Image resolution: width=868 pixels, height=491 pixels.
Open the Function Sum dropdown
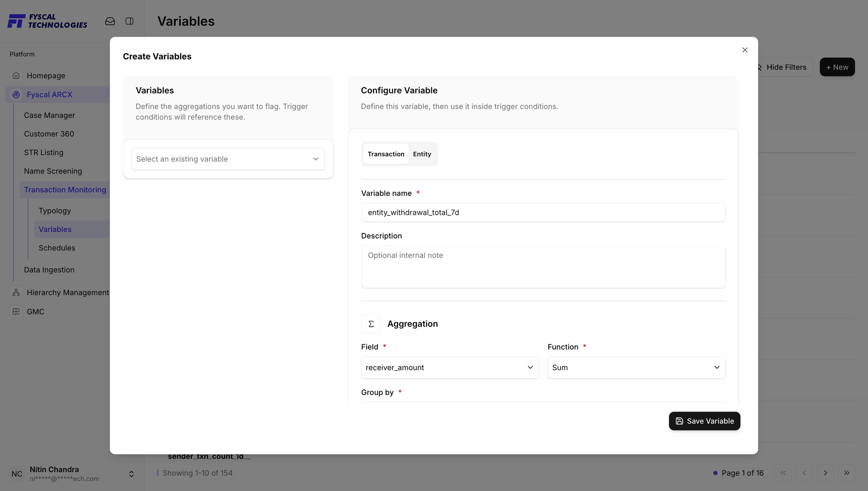pyautogui.click(x=637, y=368)
